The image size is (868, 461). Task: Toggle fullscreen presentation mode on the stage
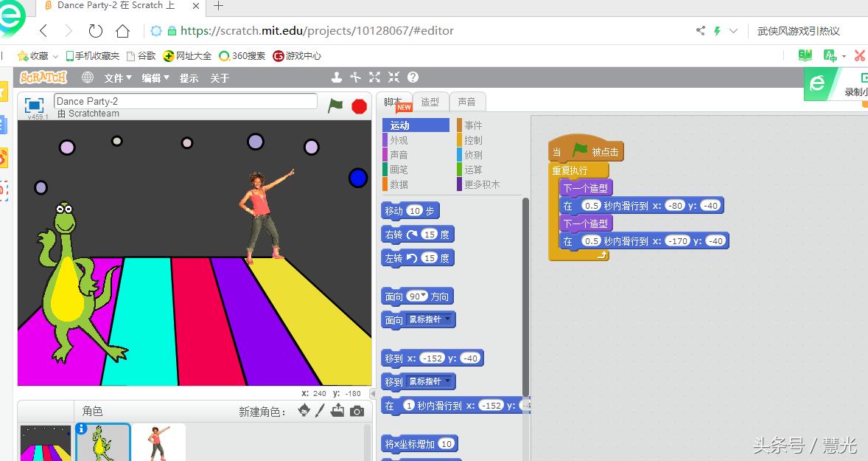pos(32,104)
